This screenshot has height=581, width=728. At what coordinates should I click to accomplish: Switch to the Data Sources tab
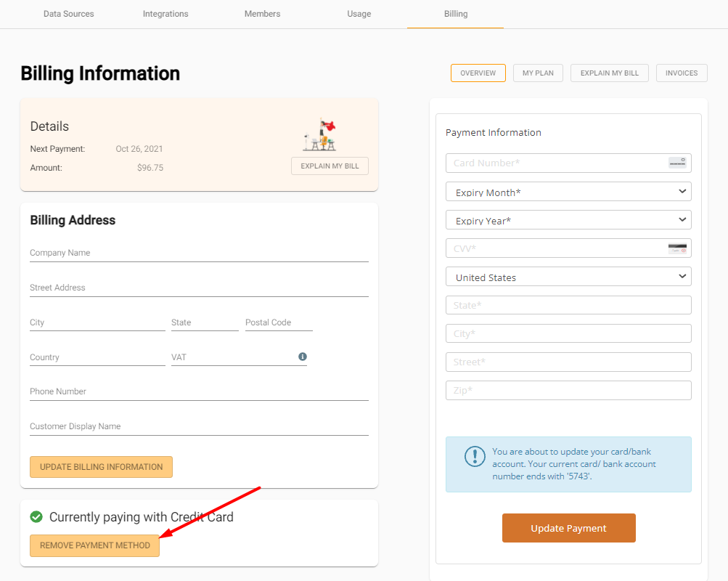69,14
